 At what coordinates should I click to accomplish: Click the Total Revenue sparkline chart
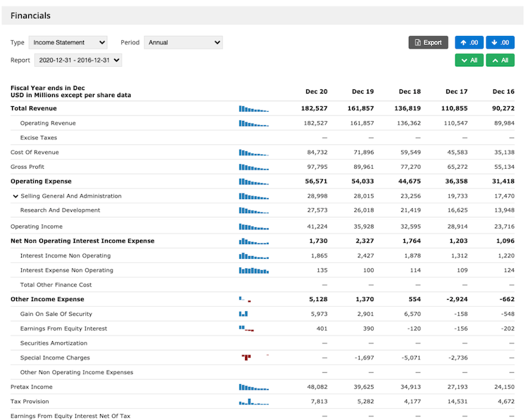254,109
